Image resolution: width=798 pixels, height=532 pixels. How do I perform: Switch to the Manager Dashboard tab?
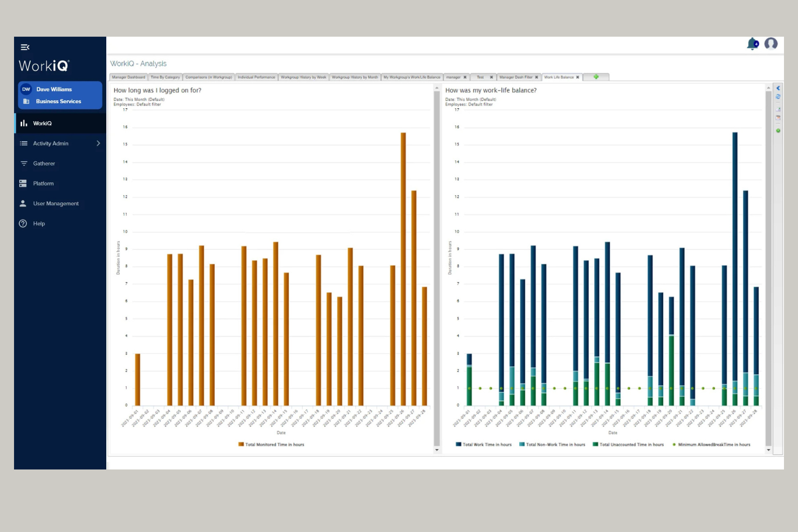(x=128, y=77)
